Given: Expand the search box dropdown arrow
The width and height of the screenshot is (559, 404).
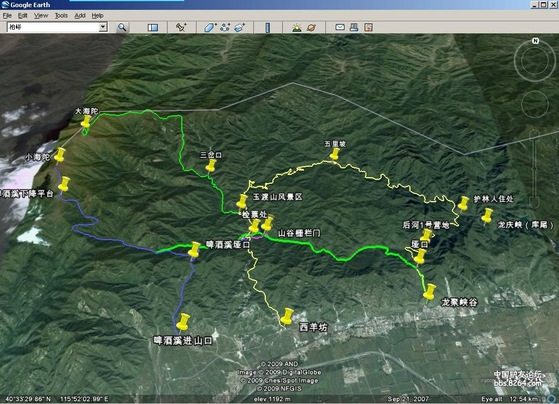Looking at the screenshot, I should [x=103, y=27].
